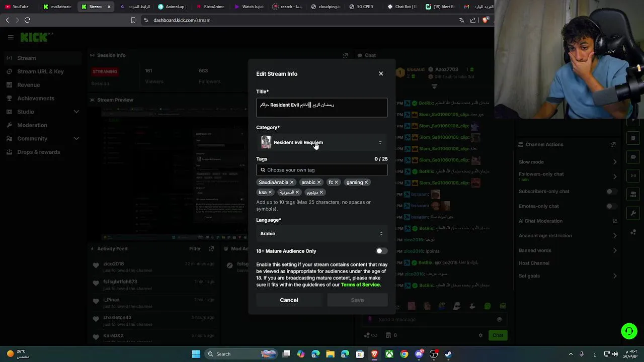The height and width of the screenshot is (362, 644).
Task: Switch to the Anime4up browser tab
Action: click(x=173, y=7)
